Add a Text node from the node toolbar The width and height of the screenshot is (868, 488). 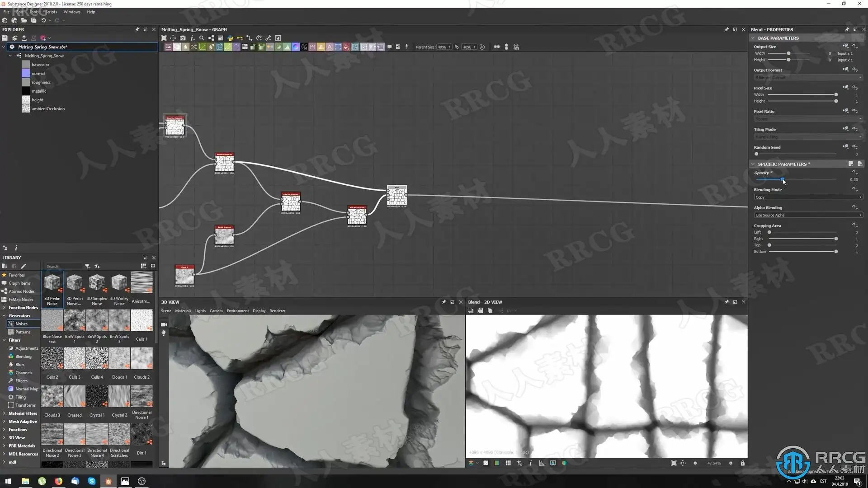tap(329, 47)
